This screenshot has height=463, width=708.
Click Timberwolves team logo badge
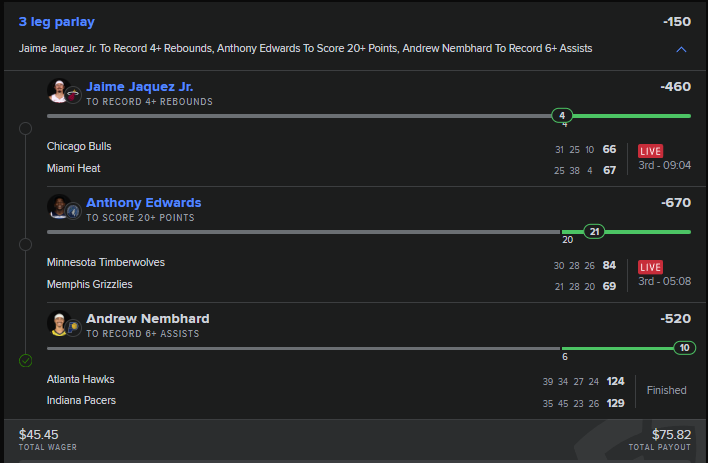tap(73, 211)
